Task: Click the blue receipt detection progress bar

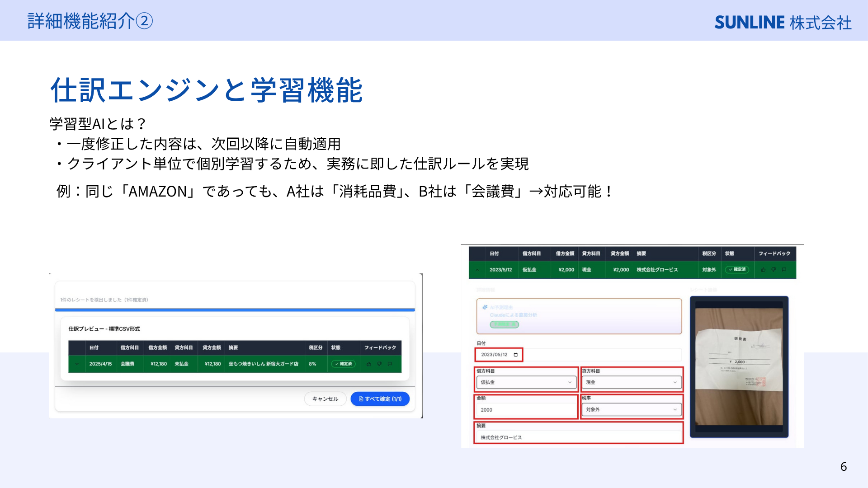Action: (235, 310)
